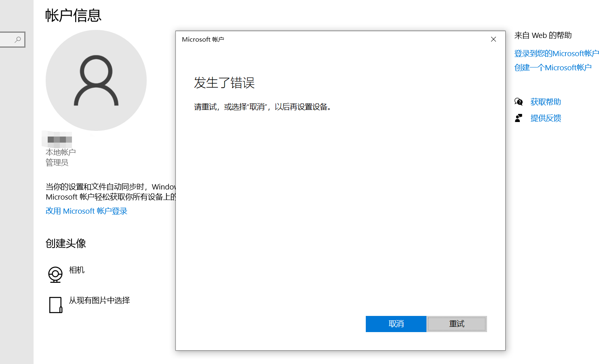Click the 管理员 label under avatar
Screen dimensions: 599x364
(x=57, y=162)
